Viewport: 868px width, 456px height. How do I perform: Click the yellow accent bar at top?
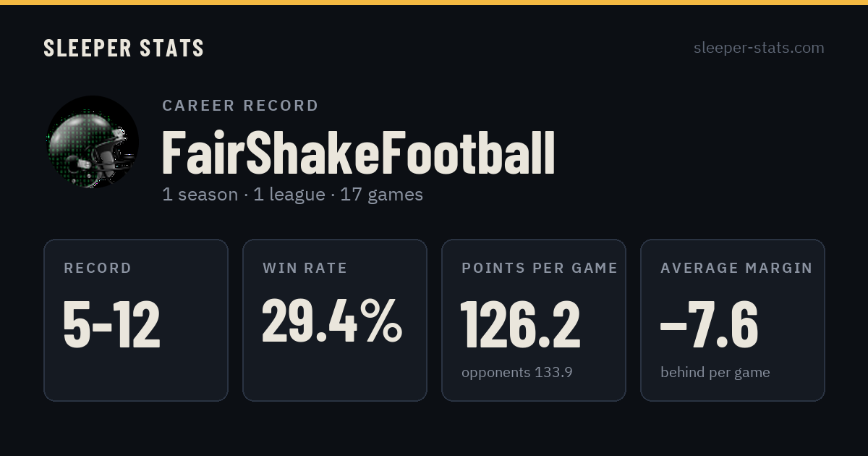434,2
